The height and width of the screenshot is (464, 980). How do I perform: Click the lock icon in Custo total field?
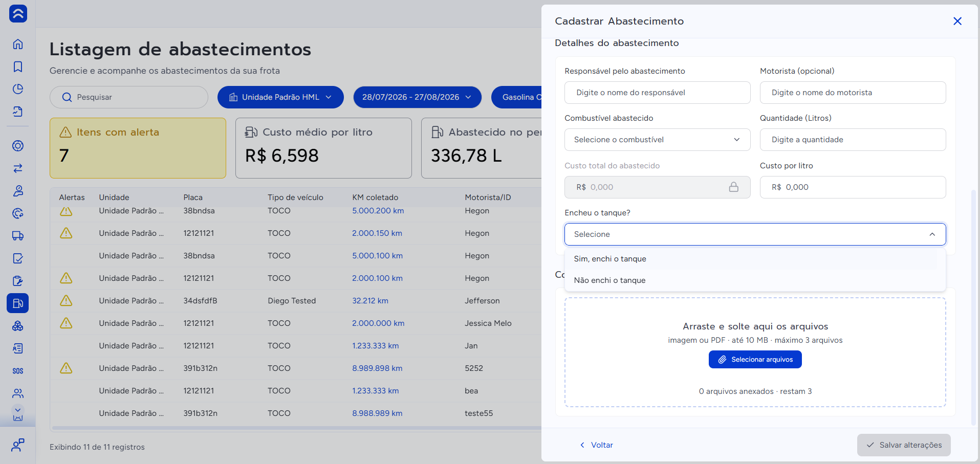click(x=733, y=187)
